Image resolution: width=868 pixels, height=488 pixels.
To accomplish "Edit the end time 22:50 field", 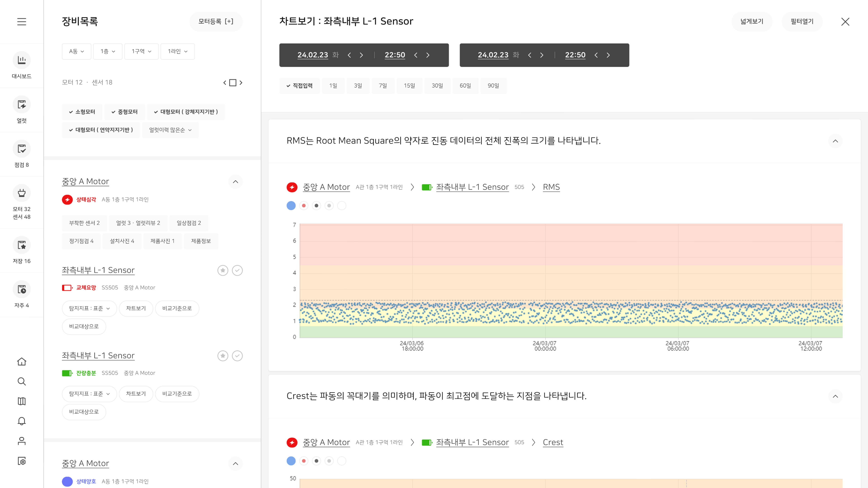I will click(x=575, y=55).
